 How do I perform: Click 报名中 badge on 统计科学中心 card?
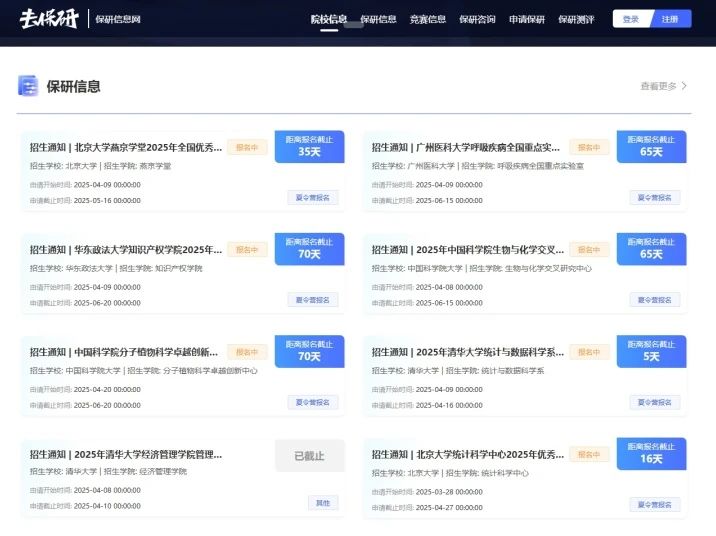click(589, 454)
